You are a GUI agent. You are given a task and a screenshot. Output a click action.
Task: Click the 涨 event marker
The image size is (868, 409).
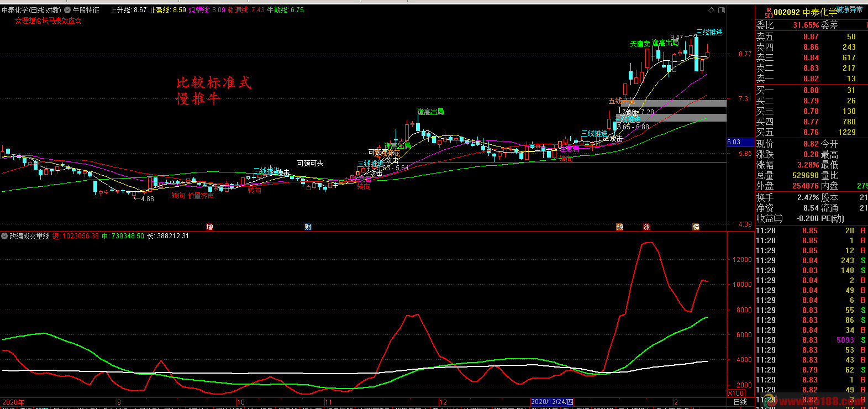646,227
